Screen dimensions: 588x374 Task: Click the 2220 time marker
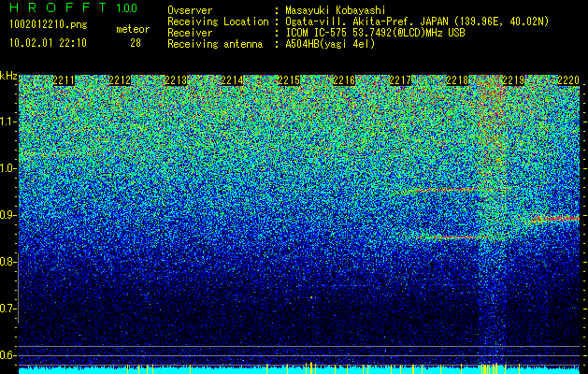568,80
